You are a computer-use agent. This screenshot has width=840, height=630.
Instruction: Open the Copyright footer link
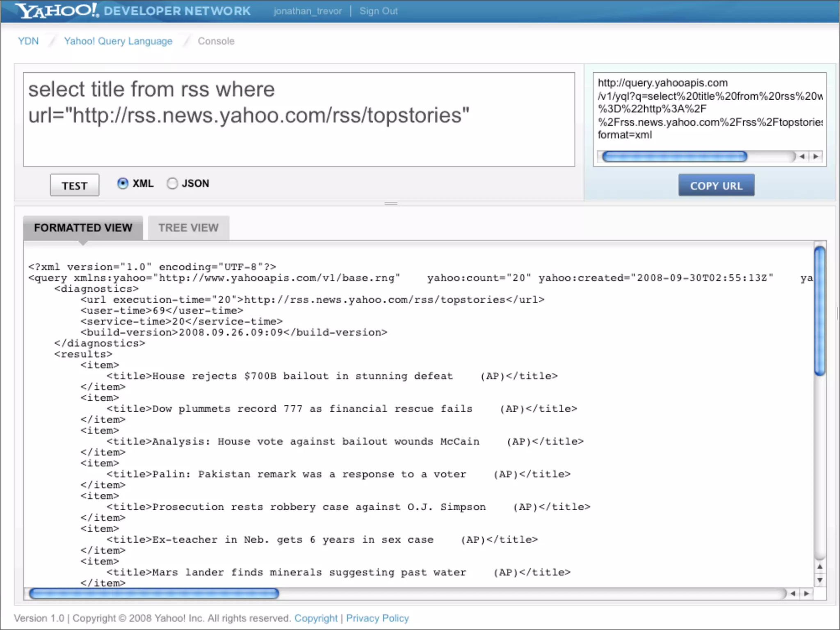point(316,618)
